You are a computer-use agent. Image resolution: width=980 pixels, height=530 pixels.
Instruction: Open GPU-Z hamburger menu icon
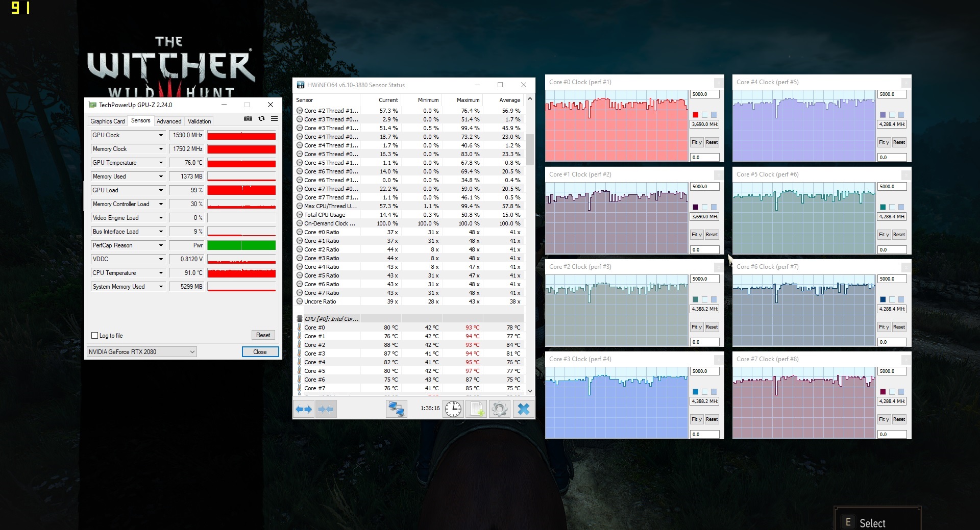[274, 118]
